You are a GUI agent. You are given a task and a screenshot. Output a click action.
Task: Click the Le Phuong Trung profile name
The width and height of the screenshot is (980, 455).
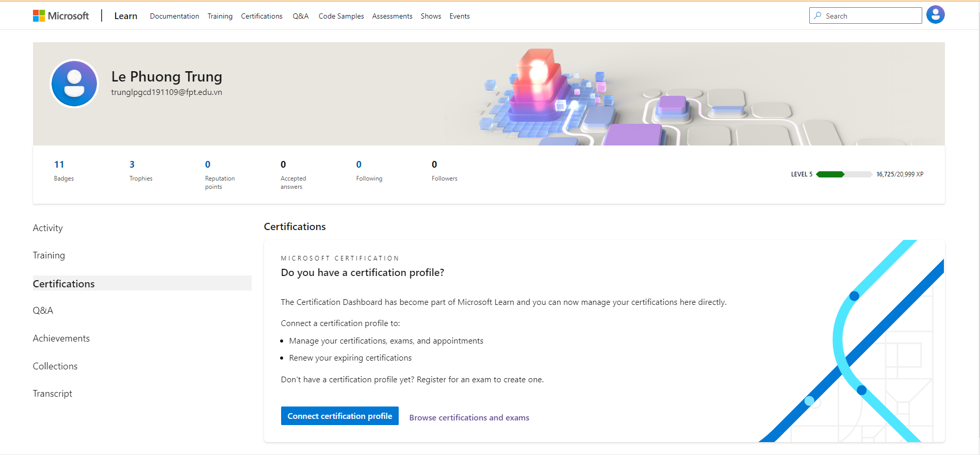pos(167,76)
